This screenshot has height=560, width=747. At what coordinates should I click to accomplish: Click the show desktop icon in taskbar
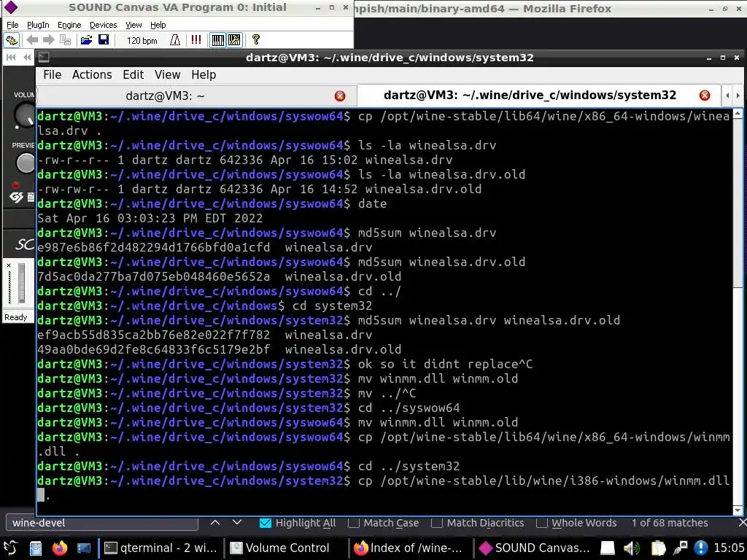click(x=83, y=548)
